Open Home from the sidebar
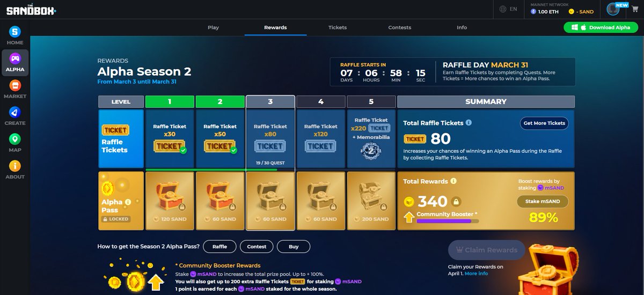The height and width of the screenshot is (295, 644). (15, 35)
